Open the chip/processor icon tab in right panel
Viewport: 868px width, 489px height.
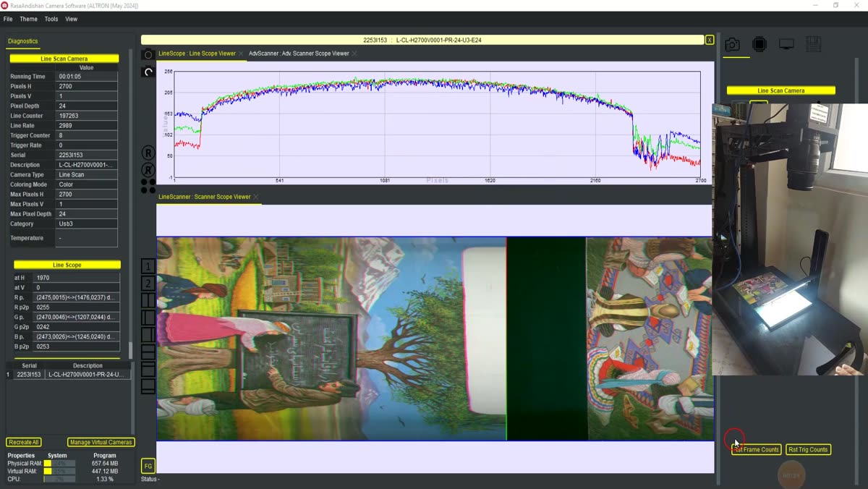tap(759, 45)
